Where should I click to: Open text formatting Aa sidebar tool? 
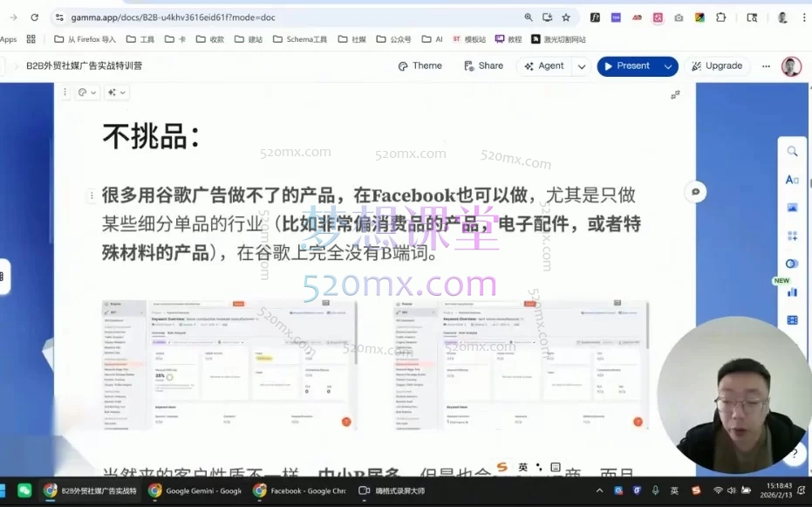pos(792,180)
